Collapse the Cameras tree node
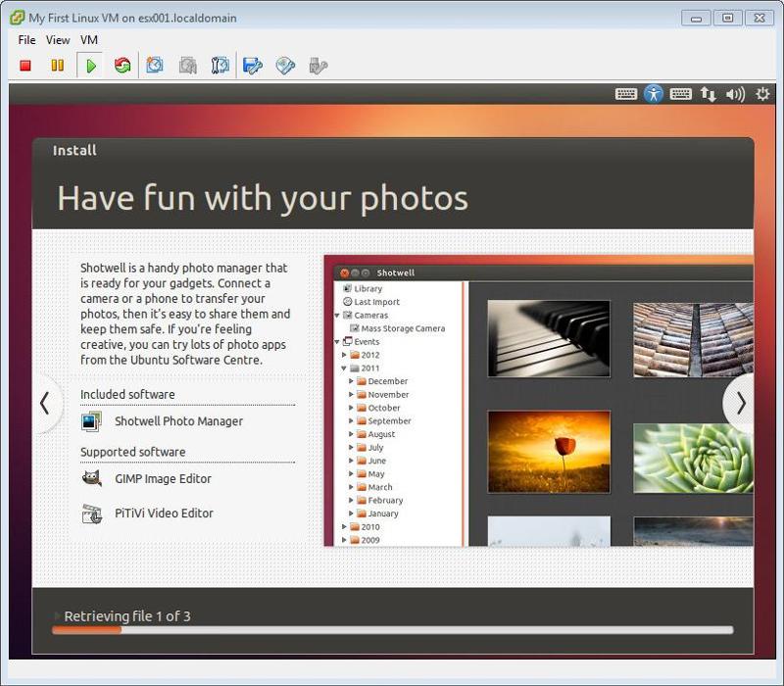This screenshot has width=784, height=686. [337, 316]
